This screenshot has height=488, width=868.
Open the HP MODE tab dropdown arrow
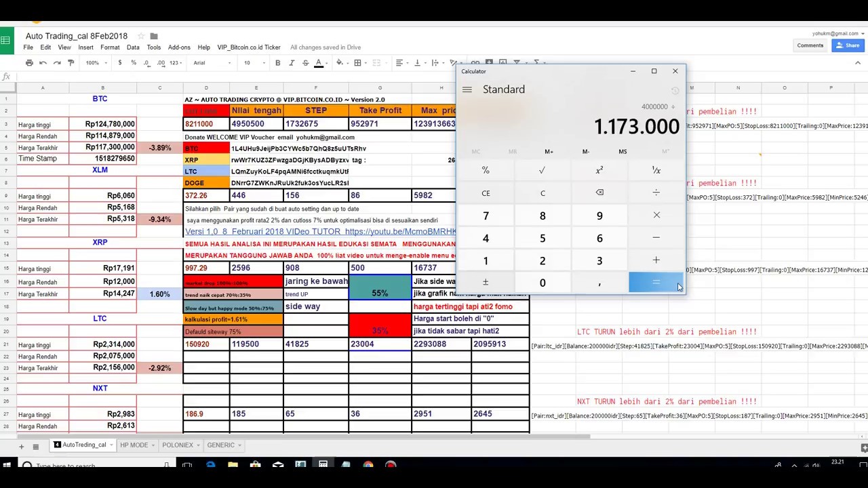coord(153,445)
